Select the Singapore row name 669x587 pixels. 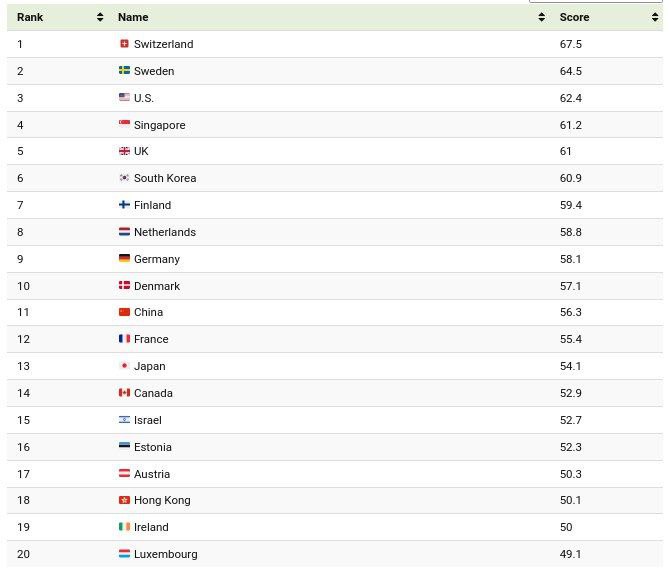click(160, 125)
